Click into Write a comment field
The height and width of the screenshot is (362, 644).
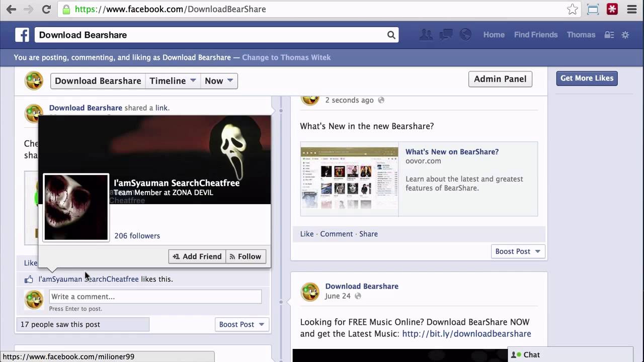(155, 297)
